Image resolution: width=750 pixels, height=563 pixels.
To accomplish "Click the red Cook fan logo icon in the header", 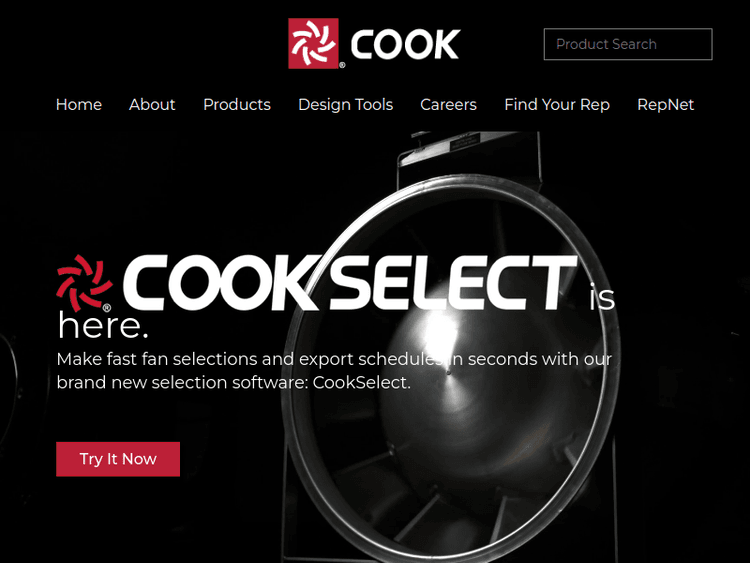I will tap(313, 44).
